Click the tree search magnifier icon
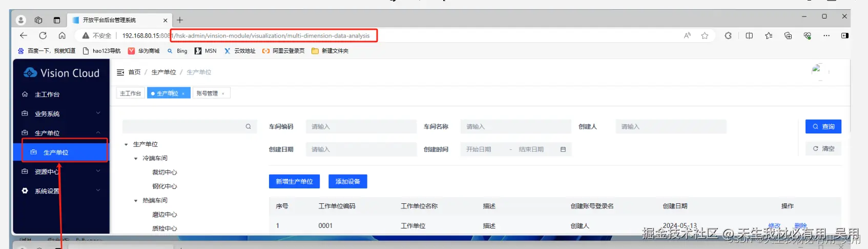The width and height of the screenshot is (868, 249). [249, 126]
